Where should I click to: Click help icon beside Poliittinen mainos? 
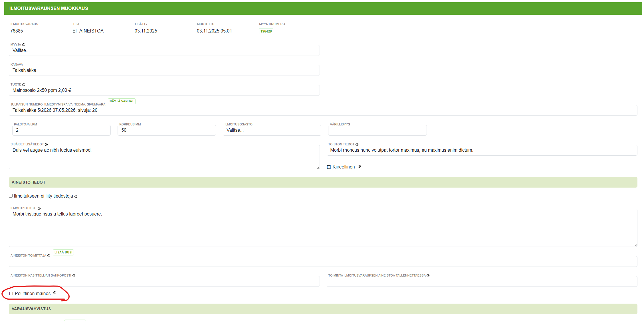55,293
